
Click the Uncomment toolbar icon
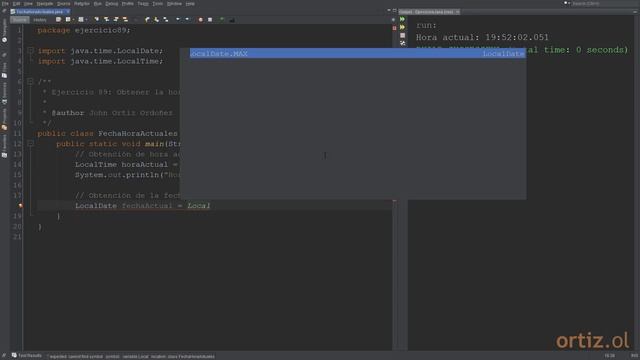232,19
